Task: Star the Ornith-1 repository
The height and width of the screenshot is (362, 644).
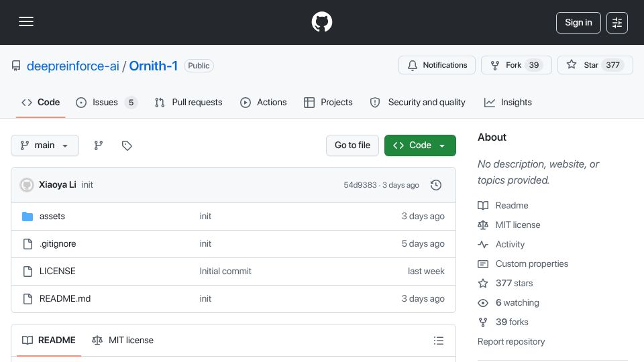Action: 595,65
